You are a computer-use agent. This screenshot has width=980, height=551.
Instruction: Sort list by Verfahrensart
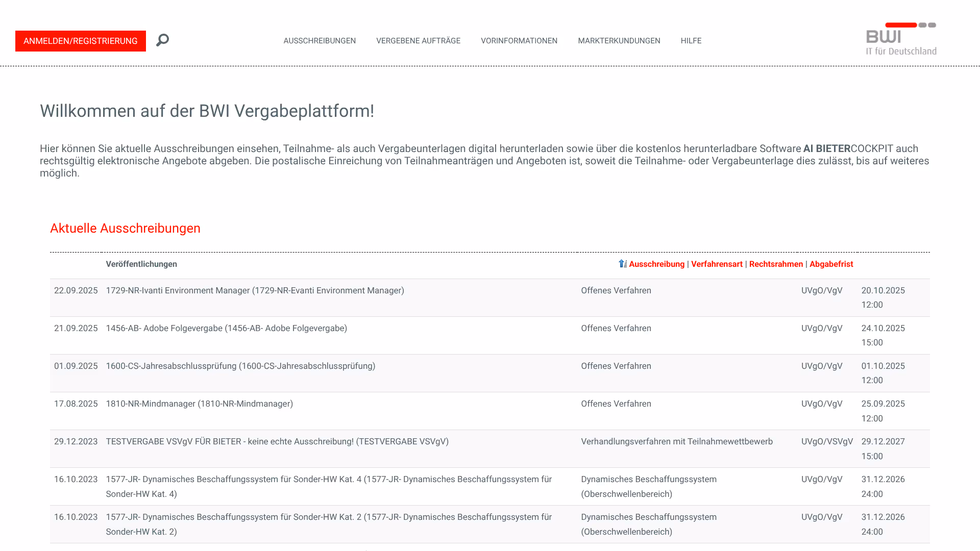click(717, 264)
